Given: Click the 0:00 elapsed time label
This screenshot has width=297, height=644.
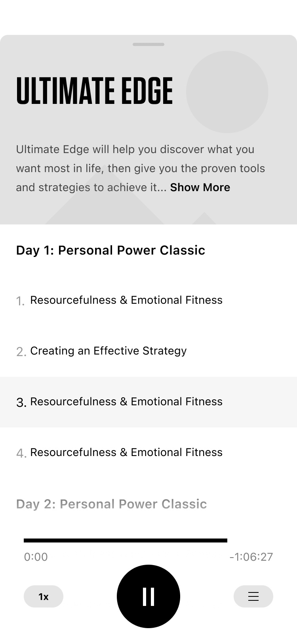Looking at the screenshot, I should click(x=36, y=557).
